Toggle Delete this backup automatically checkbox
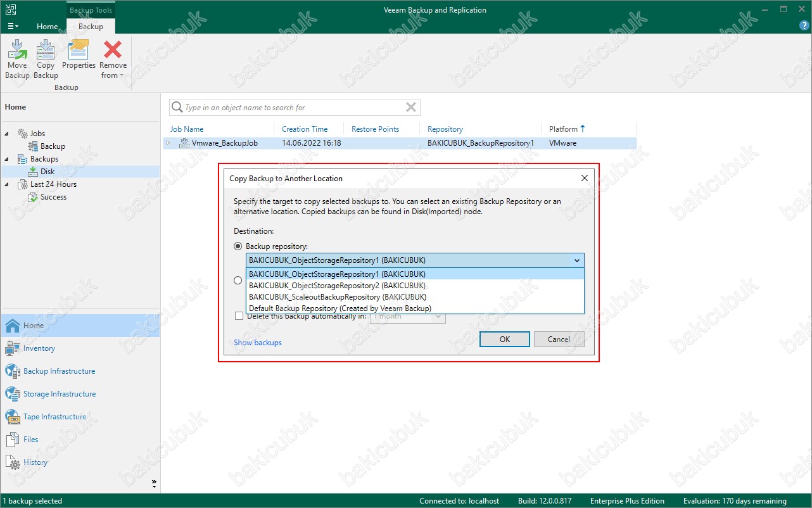Image resolution: width=812 pixels, height=508 pixels. [x=239, y=316]
